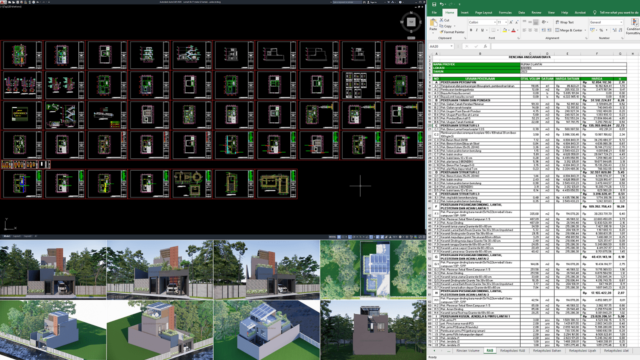This screenshot has width=640, height=360.
Task: Click the Tell me what you want search
Action: (617, 13)
